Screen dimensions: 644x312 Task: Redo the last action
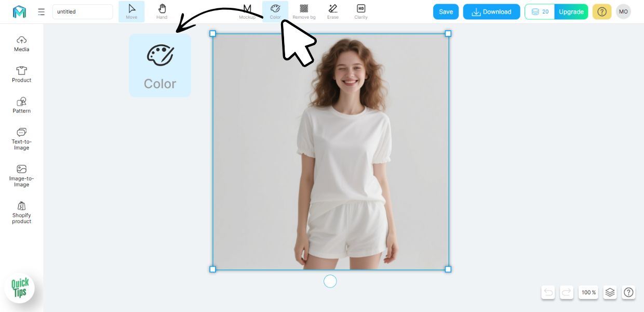pyautogui.click(x=567, y=292)
